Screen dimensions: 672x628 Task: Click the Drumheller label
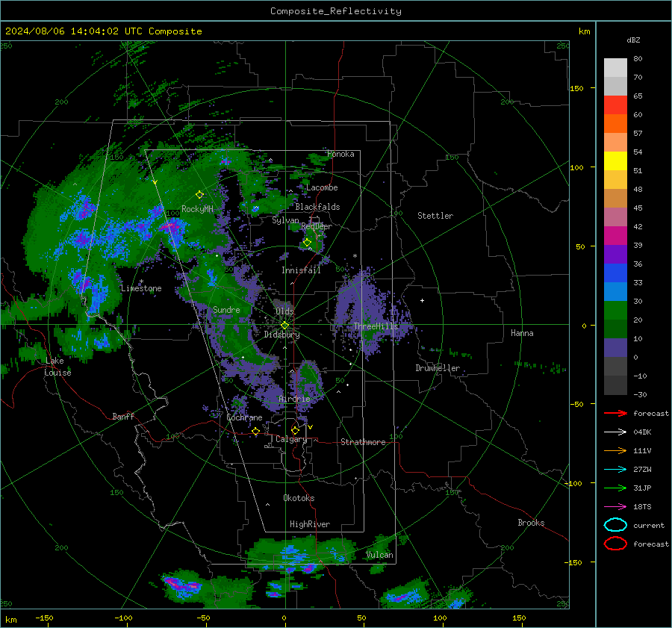[x=438, y=368]
